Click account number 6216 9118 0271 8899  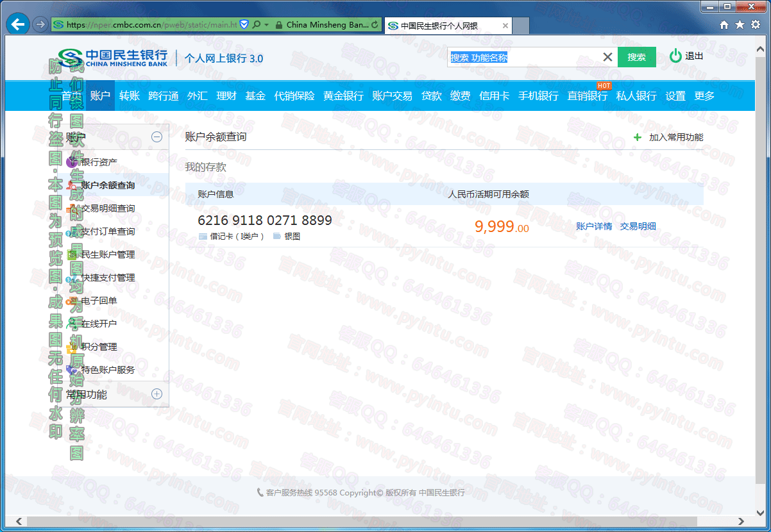pyautogui.click(x=265, y=220)
